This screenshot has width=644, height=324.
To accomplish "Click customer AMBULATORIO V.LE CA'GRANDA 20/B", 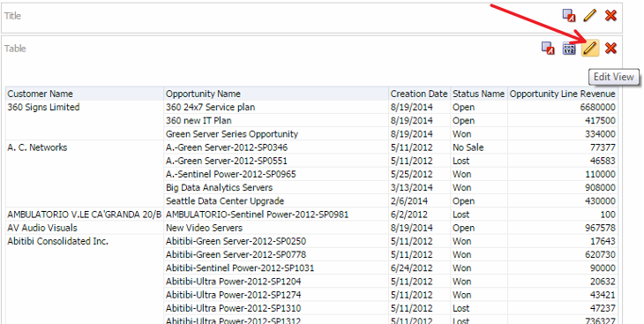I will pos(84,215).
